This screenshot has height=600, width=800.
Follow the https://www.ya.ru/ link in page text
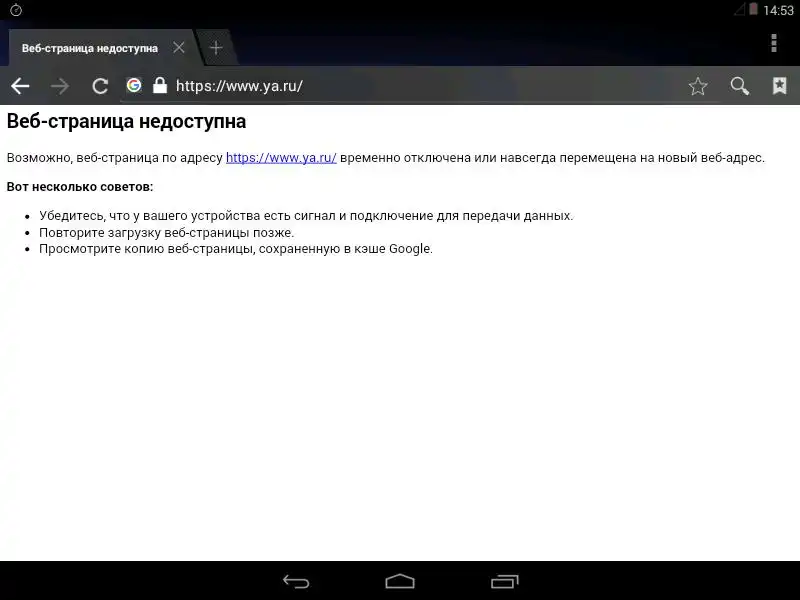[x=281, y=158]
